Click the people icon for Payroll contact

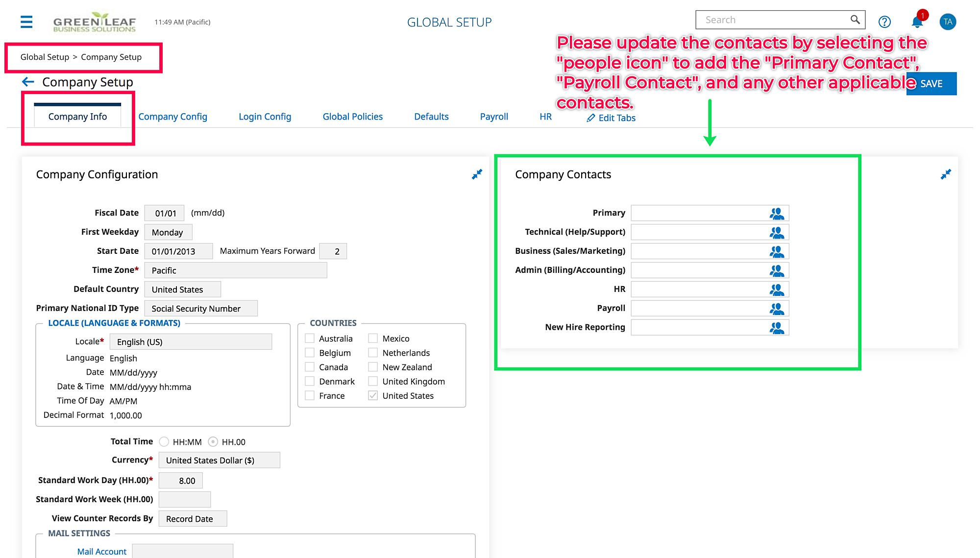777,309
